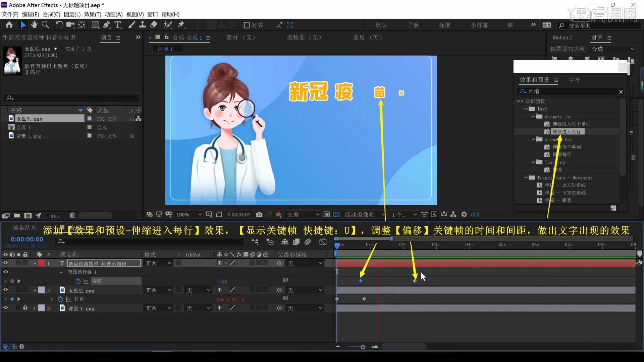Select the Rectangle shape tool
Screen dimensions: 644x362
pyautogui.click(x=95, y=25)
